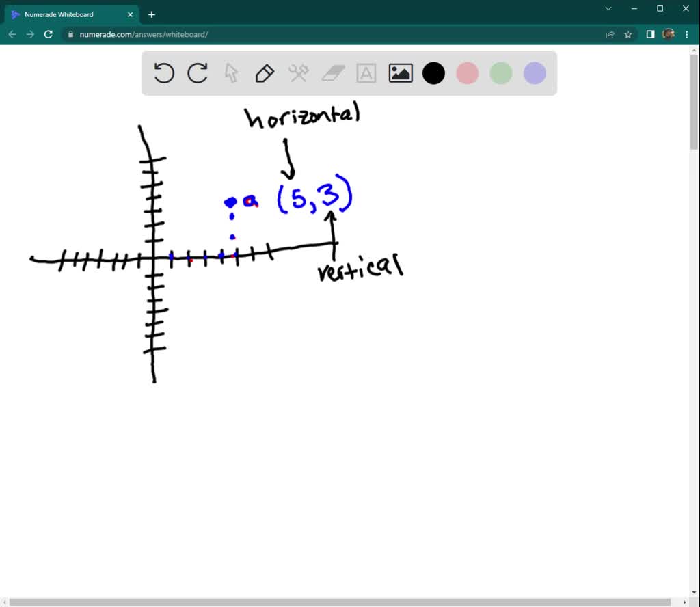Viewport: 700px width, 607px height.
Task: Expand the tab search chevron
Action: click(608, 9)
